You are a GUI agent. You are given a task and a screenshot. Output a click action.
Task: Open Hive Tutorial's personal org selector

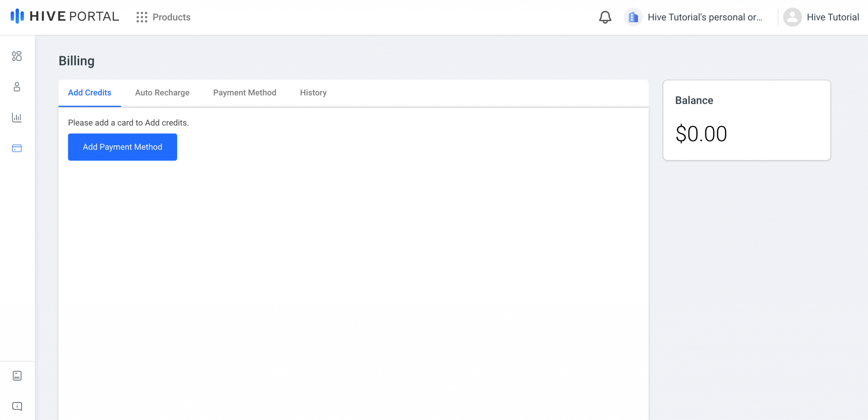click(705, 17)
